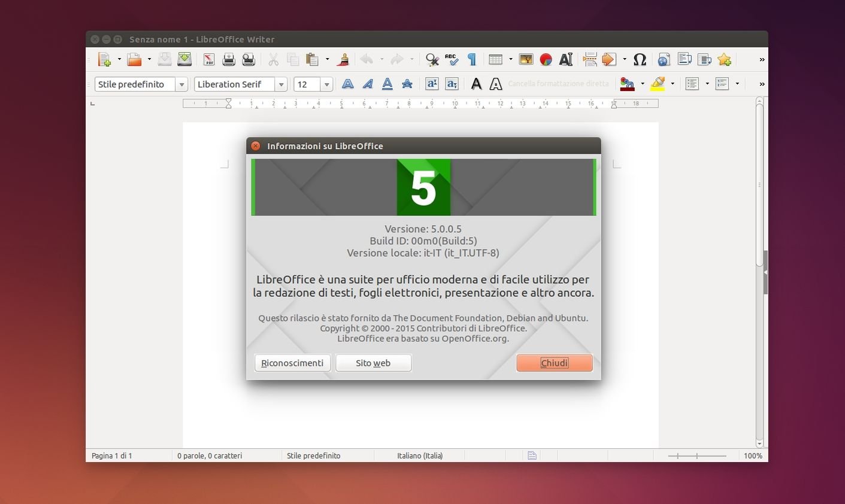845x504 pixels.
Task: Toggle the Shadow text effect button
Action: pos(476,84)
